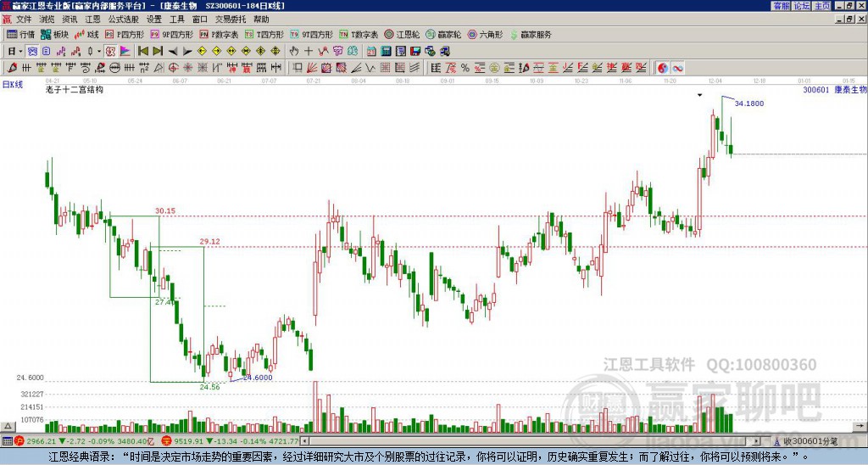Open the 公式选股 menu
This screenshot has height=465, width=868.
[x=123, y=20]
